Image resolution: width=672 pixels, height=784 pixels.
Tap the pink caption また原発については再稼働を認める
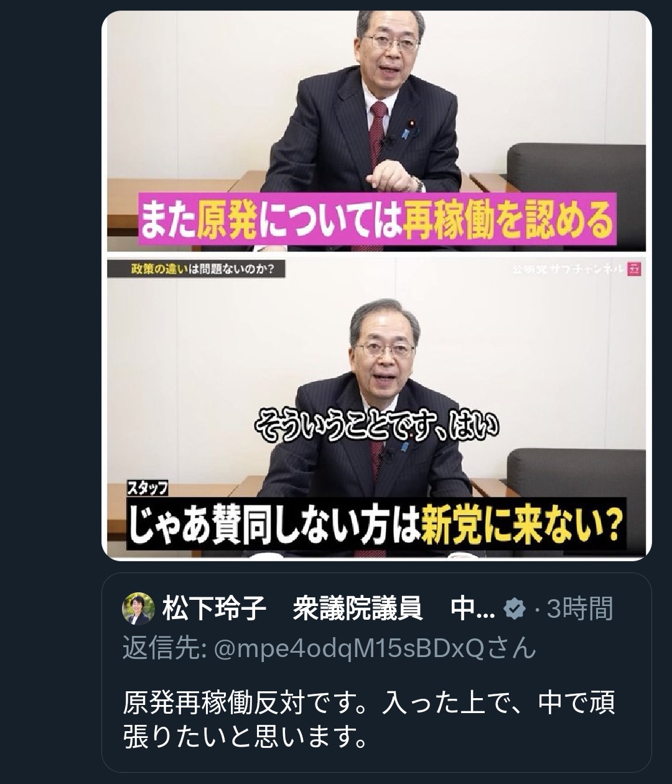[377, 219]
